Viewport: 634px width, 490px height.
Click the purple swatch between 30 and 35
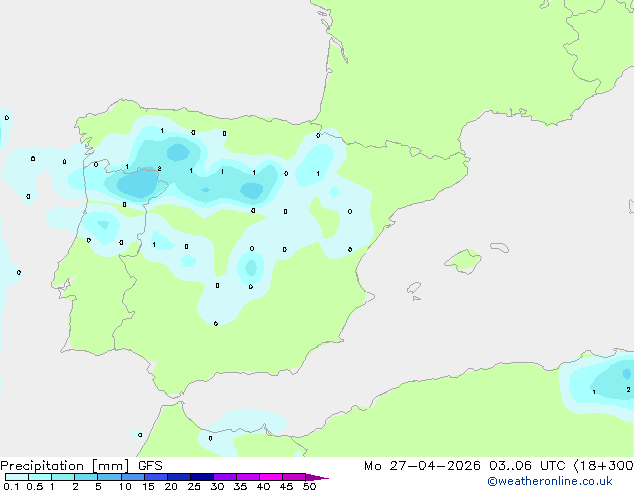coord(225,477)
